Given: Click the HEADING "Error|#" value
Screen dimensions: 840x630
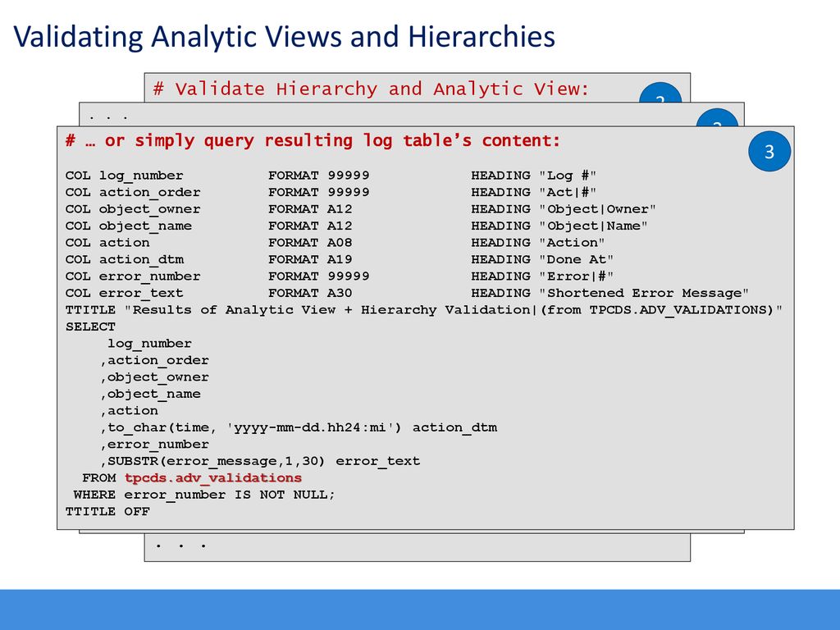Looking at the screenshot, I should point(577,276).
